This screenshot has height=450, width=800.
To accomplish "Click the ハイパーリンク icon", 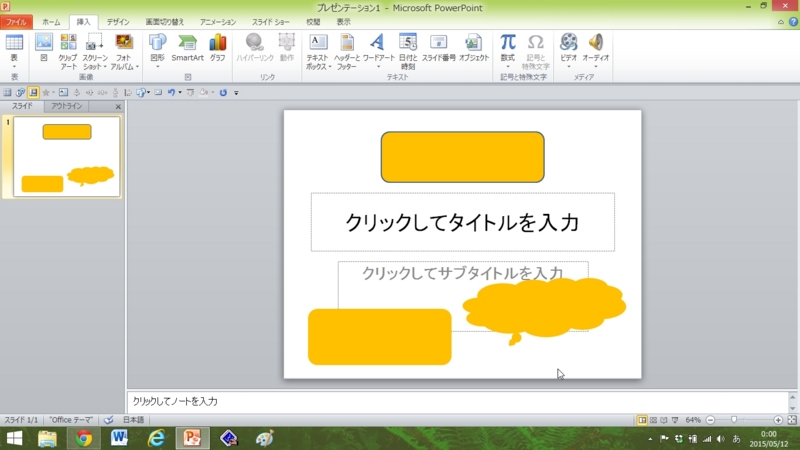I will pos(255,48).
